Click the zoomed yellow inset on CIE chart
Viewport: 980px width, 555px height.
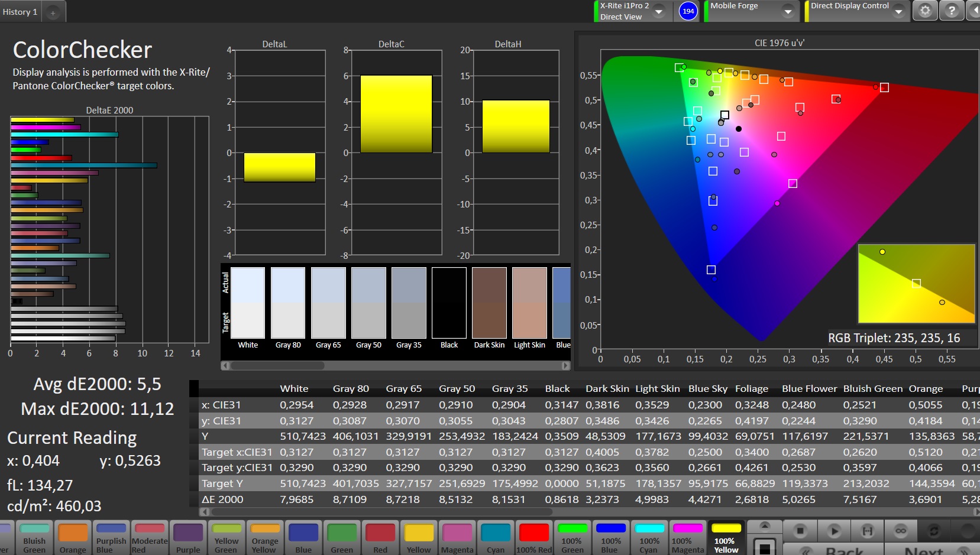(916, 284)
